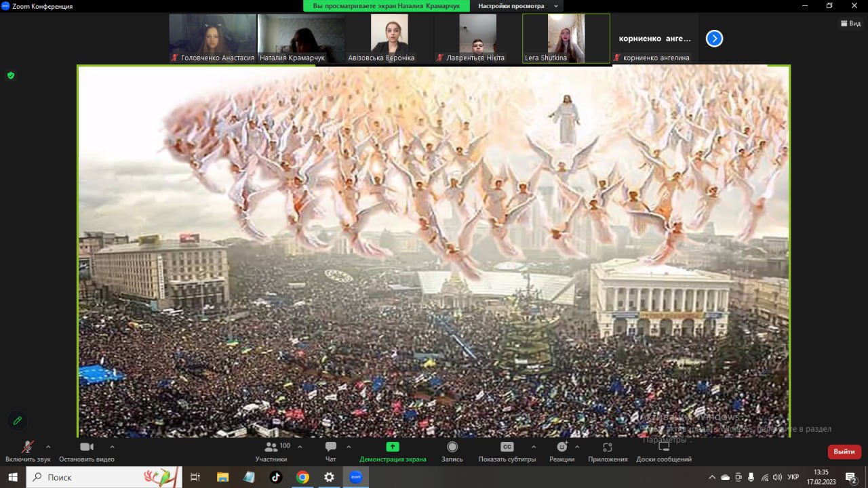Select Lera Shutkina video thumbnail

tap(566, 39)
